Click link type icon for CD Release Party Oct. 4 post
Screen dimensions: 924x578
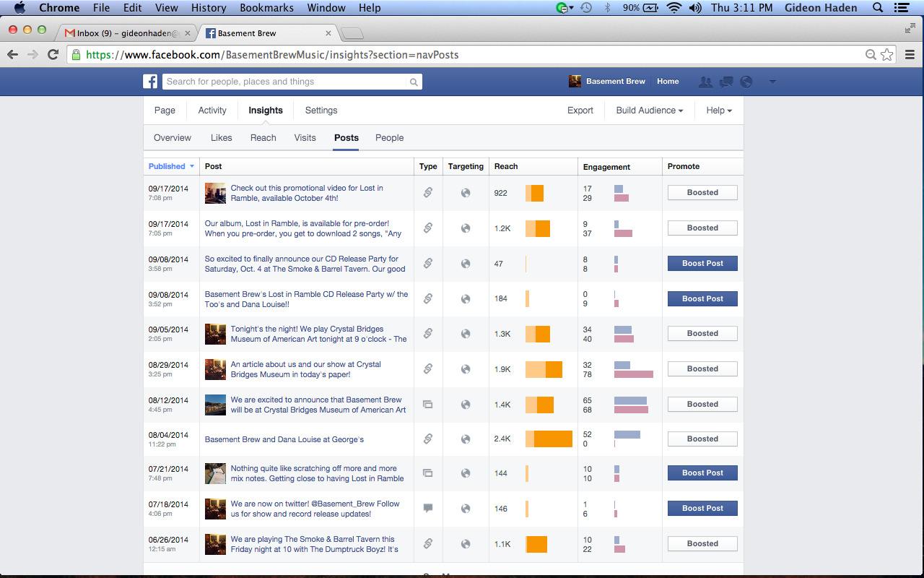point(427,264)
